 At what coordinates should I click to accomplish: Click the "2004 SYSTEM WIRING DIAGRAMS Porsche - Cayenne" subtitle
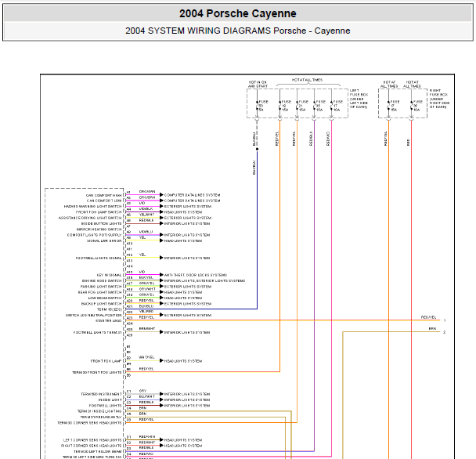pyautogui.click(x=238, y=31)
